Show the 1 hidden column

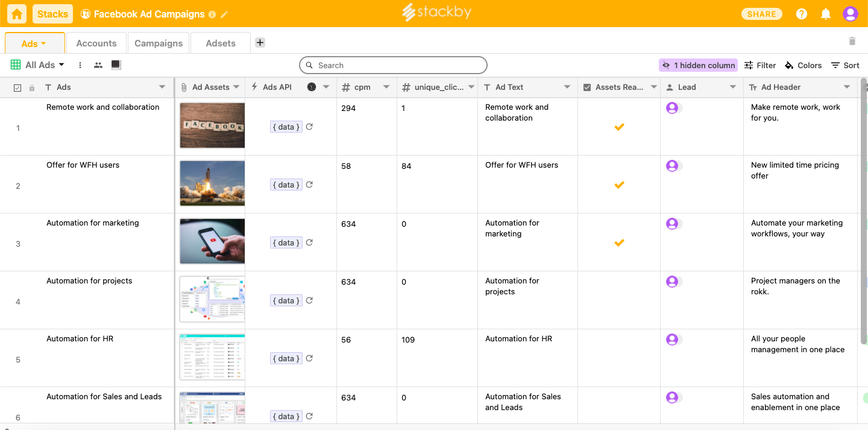[x=698, y=65]
